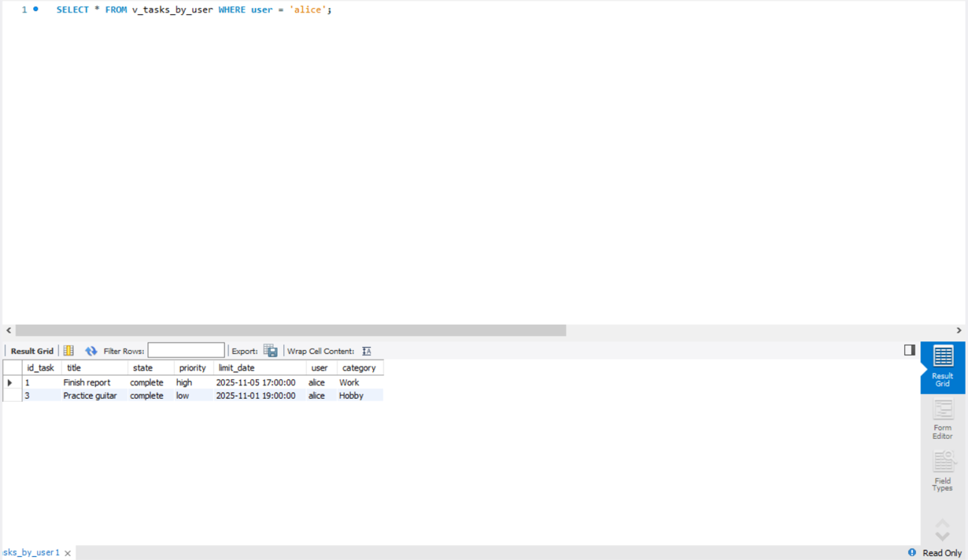Click the Read Only info icon
Image resolution: width=968 pixels, height=560 pixels.
pyautogui.click(x=911, y=552)
